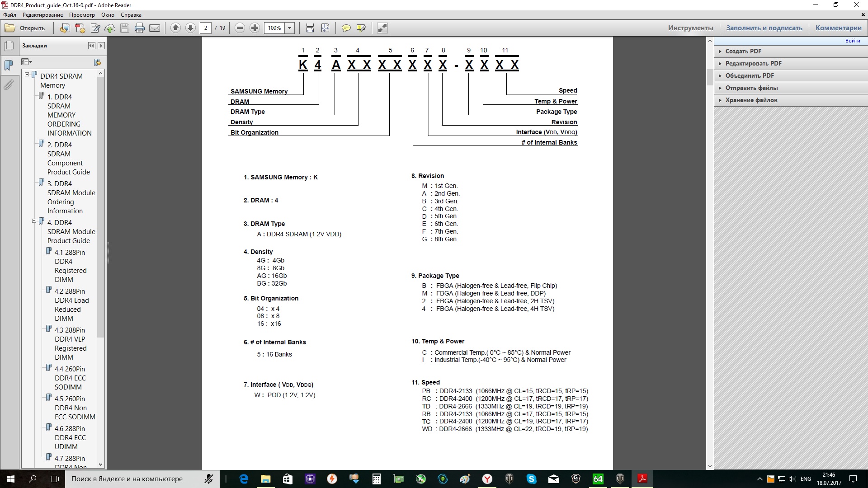Click the Print file icon
The width and height of the screenshot is (868, 488).
[140, 28]
